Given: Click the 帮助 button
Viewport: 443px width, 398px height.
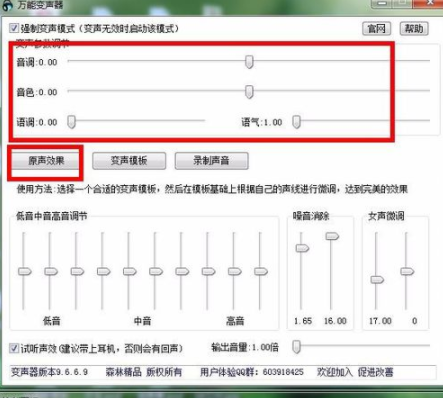Looking at the screenshot, I should [x=414, y=29].
